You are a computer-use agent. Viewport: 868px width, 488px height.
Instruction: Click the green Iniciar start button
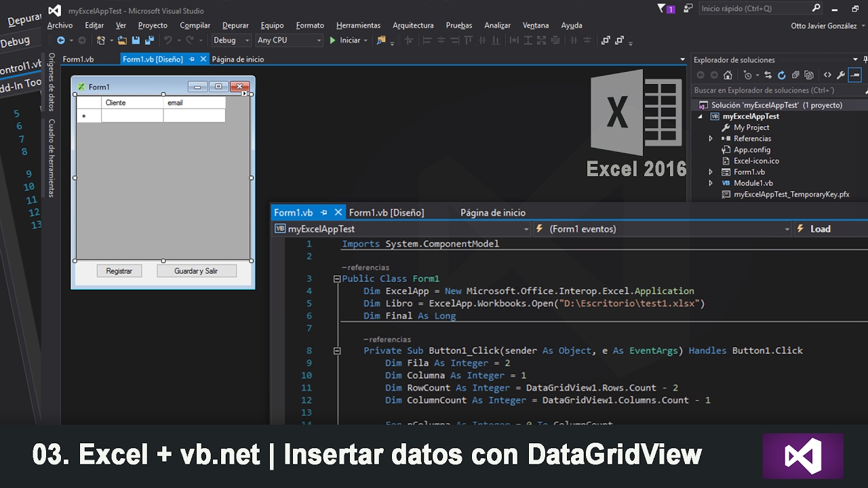pos(345,41)
